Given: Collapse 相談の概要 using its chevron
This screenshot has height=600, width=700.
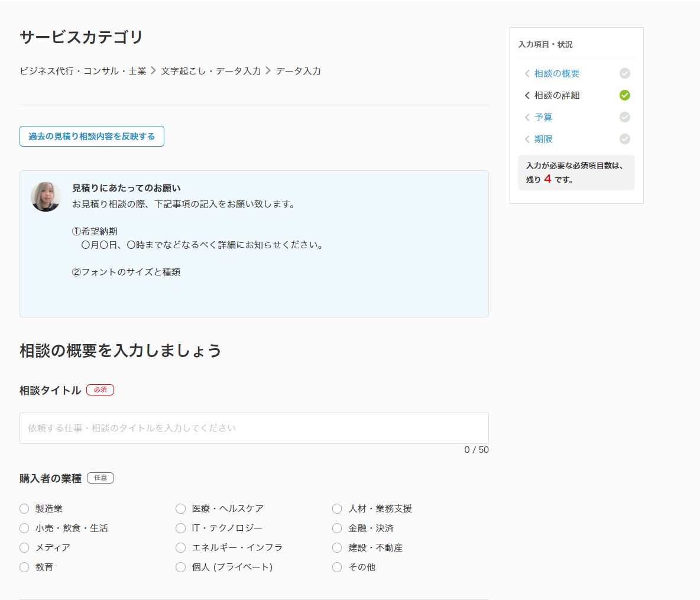Looking at the screenshot, I should 527,73.
